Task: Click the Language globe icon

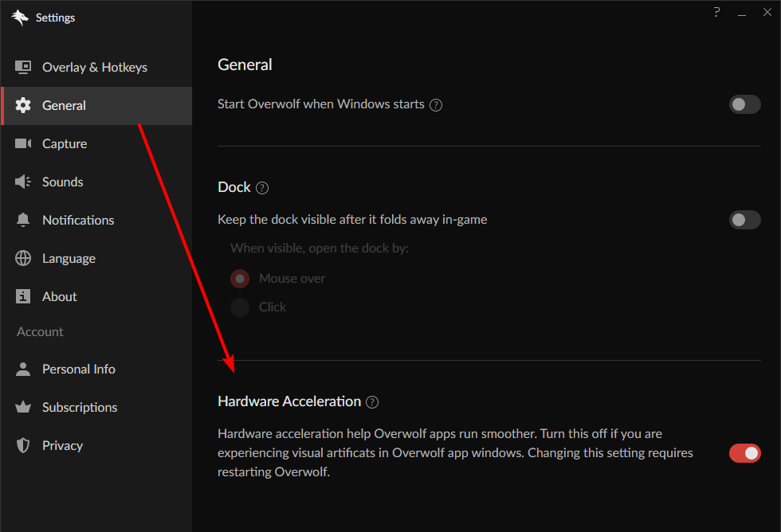Action: coord(23,258)
